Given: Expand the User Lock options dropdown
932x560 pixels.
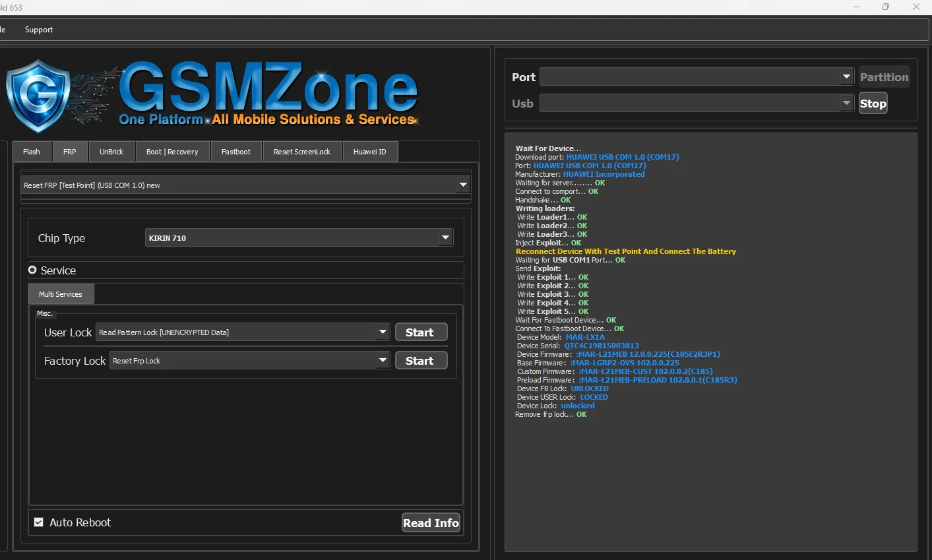Looking at the screenshot, I should point(383,332).
